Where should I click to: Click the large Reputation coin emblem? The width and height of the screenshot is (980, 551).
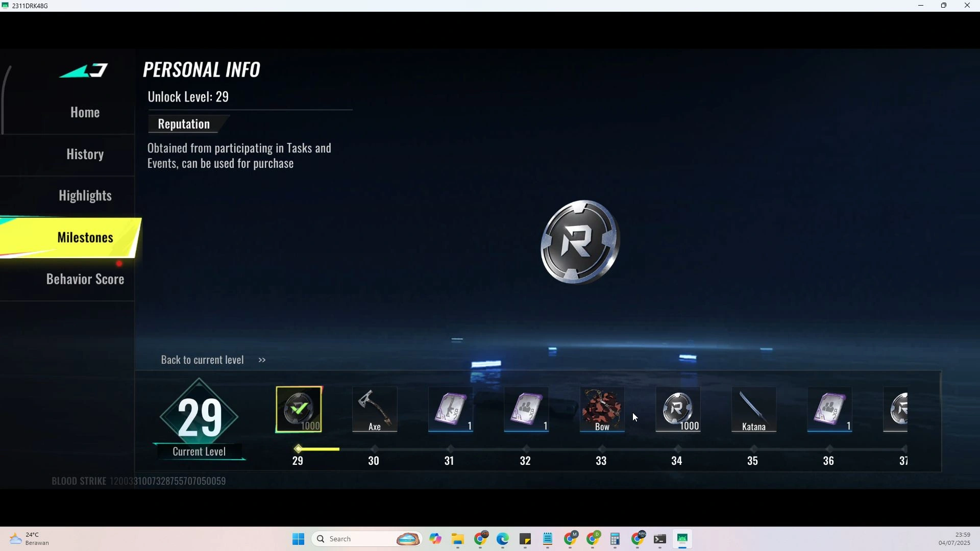[x=580, y=242]
